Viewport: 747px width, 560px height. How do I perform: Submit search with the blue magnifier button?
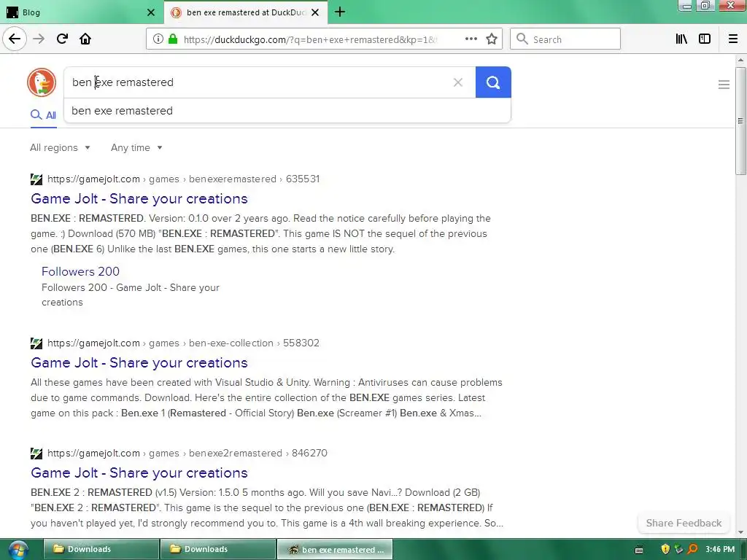pos(493,82)
